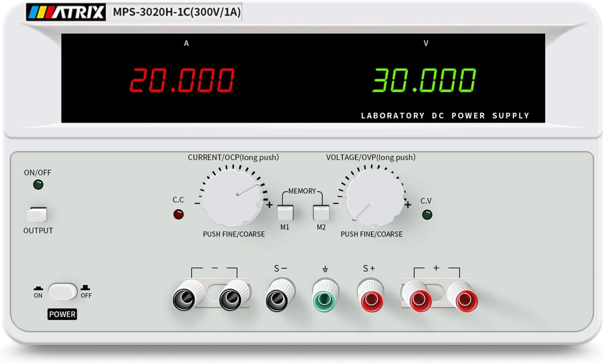Screen dimensions: 604x364
Task: Flip the POWER rocker switch
Action: [x=62, y=291]
